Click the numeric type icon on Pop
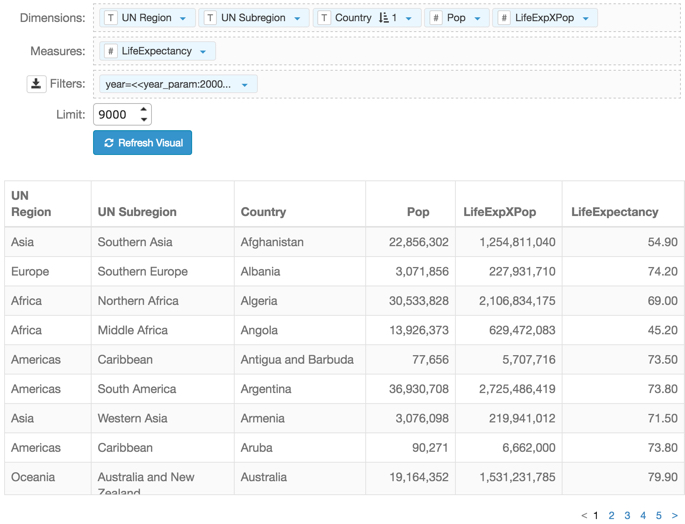Screen dimensions: 685x524 436,18
